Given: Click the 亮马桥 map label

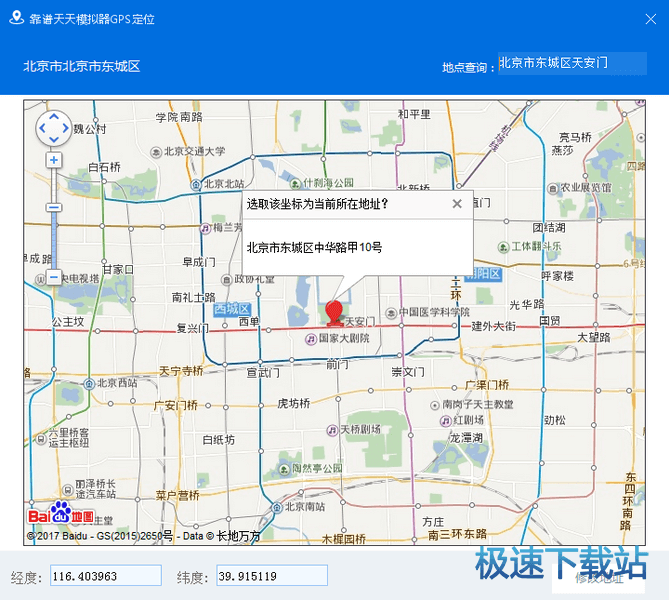Looking at the screenshot, I should pyautogui.click(x=575, y=137).
